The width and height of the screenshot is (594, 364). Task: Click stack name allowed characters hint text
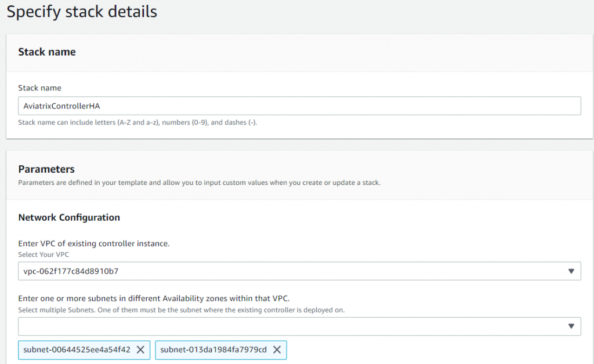[x=137, y=123]
